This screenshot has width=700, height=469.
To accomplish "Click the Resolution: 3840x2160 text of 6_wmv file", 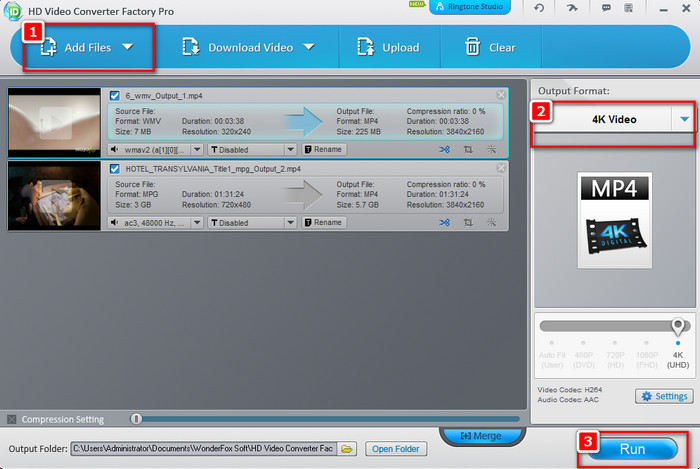I will pos(445,132).
